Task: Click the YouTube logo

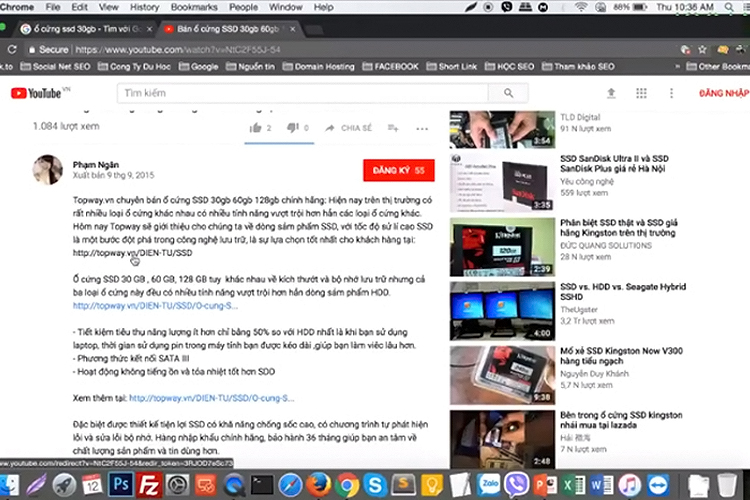Action: click(x=40, y=93)
